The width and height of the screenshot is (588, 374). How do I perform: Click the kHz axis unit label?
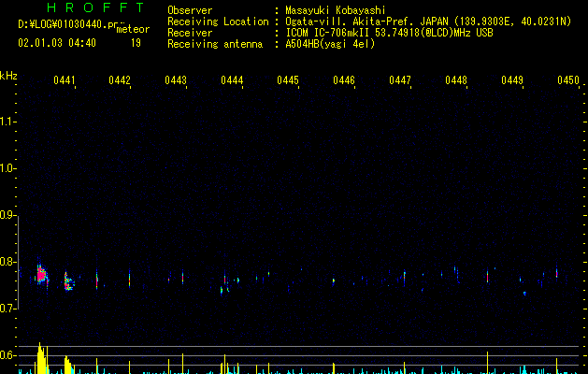pos(8,76)
